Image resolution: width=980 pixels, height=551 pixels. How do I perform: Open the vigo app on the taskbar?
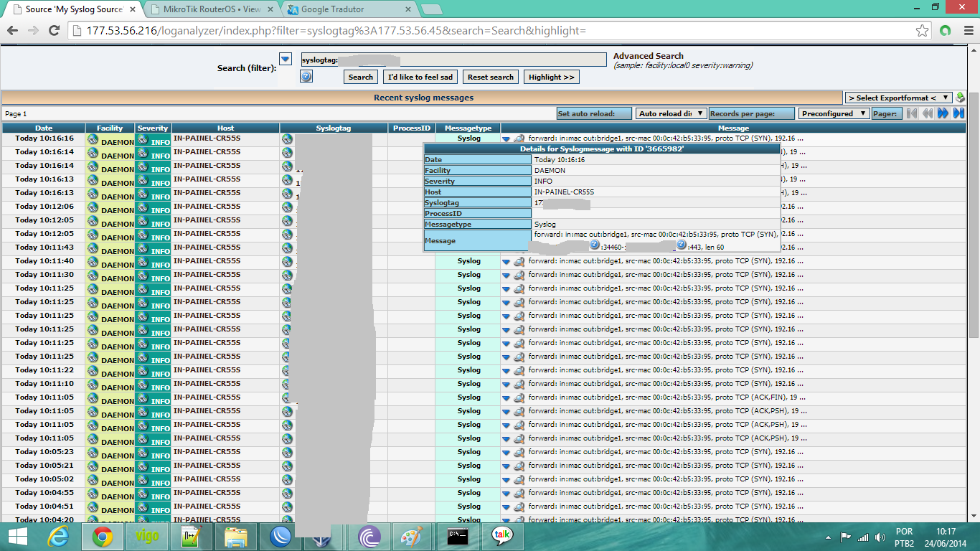148,536
